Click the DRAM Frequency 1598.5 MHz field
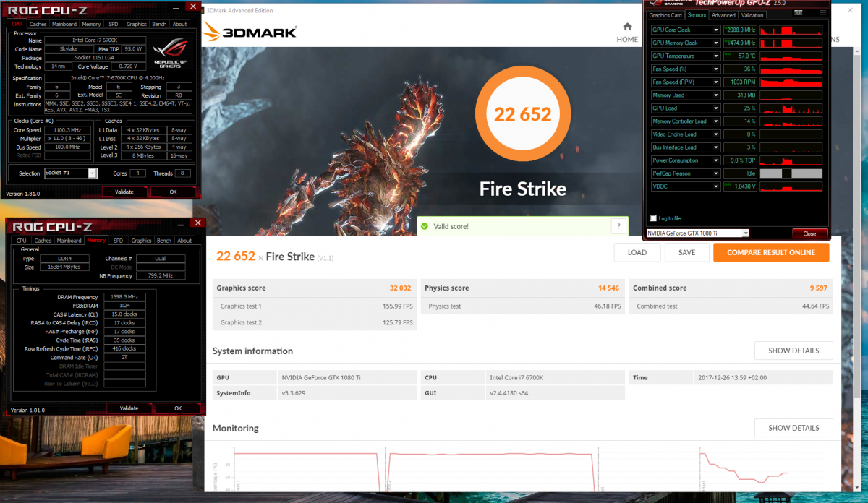Image resolution: width=868 pixels, height=503 pixels. tap(124, 297)
